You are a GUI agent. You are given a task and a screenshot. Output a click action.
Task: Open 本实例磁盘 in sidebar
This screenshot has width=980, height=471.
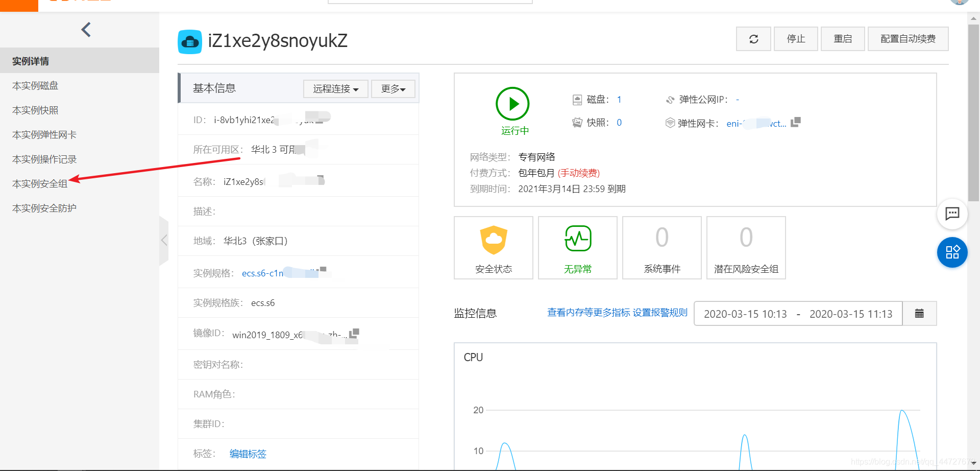[35, 86]
